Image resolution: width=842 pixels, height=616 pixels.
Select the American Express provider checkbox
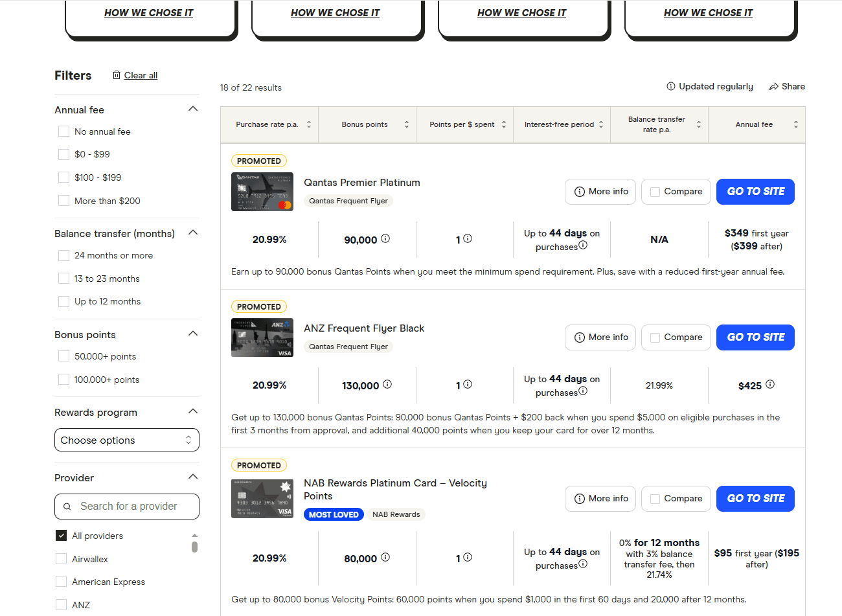pyautogui.click(x=62, y=582)
